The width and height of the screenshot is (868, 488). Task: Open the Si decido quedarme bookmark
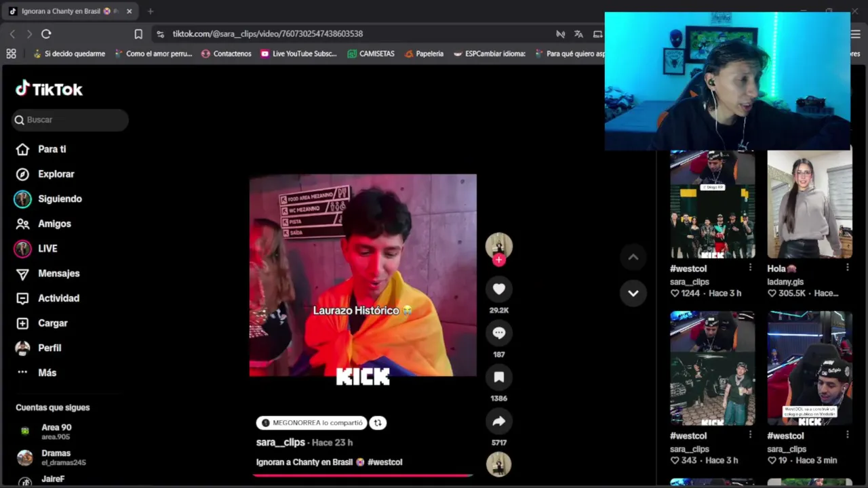click(x=68, y=54)
